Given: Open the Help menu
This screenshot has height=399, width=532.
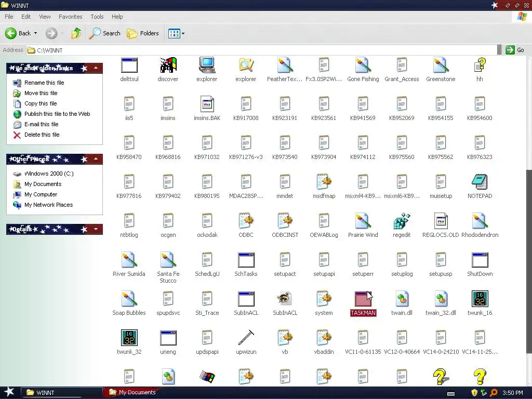Looking at the screenshot, I should click(x=117, y=17).
